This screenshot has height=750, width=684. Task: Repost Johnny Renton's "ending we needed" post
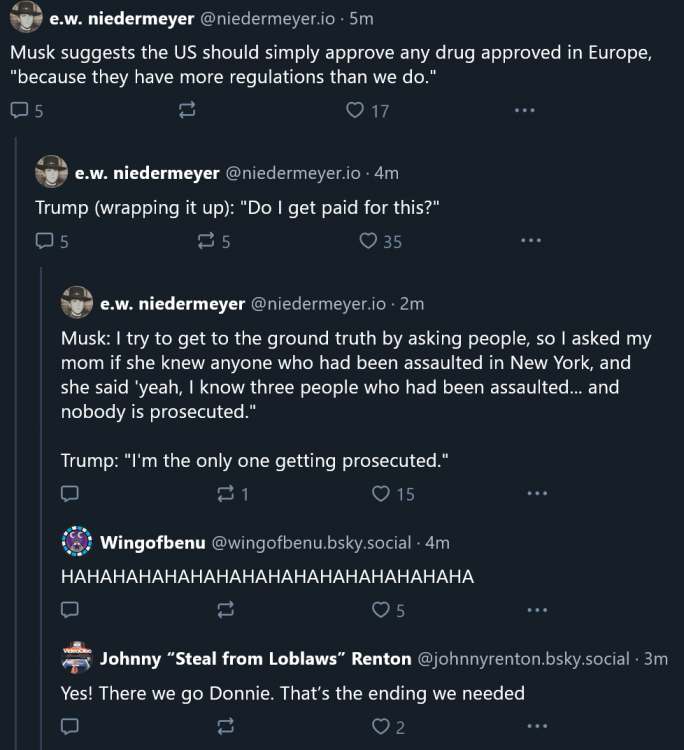click(x=226, y=726)
